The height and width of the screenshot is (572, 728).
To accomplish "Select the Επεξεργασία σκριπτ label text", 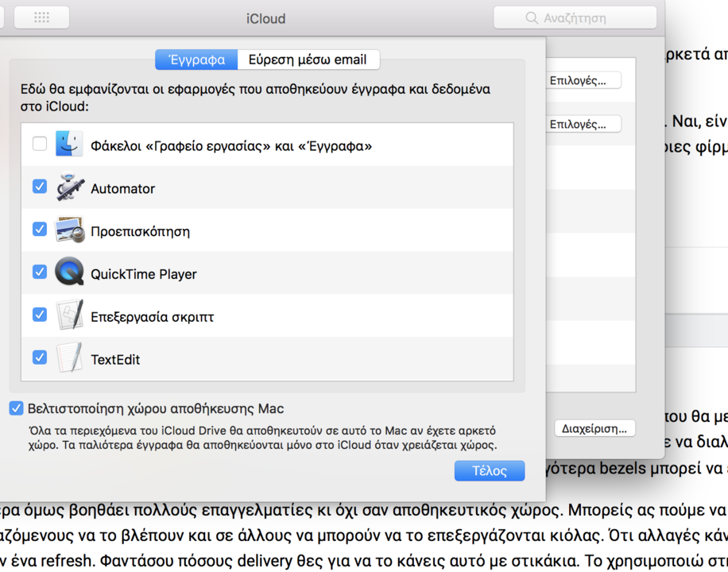I will (x=153, y=317).
